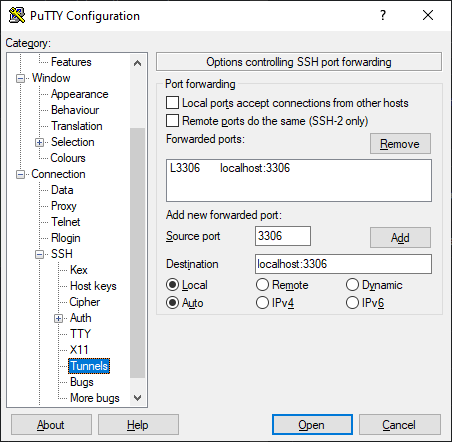
Task: Click the Help button
Action: 138,425
